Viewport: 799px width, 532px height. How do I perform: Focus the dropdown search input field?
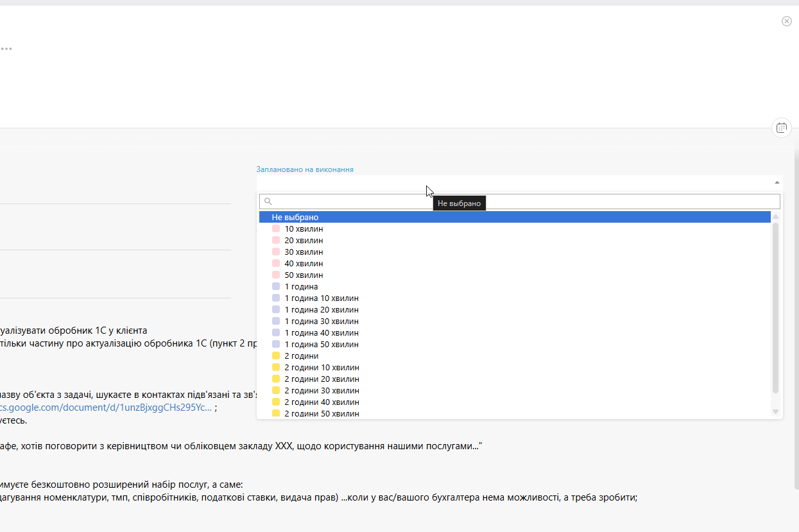[520, 202]
